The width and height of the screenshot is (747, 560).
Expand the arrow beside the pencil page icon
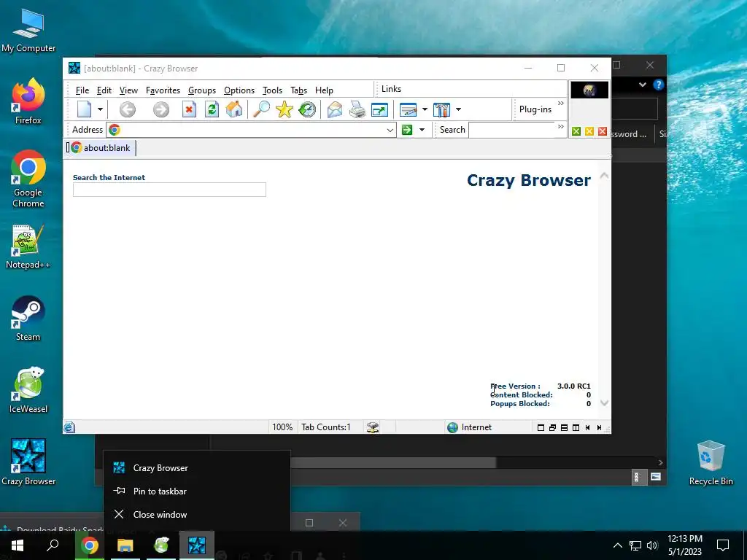(x=425, y=109)
